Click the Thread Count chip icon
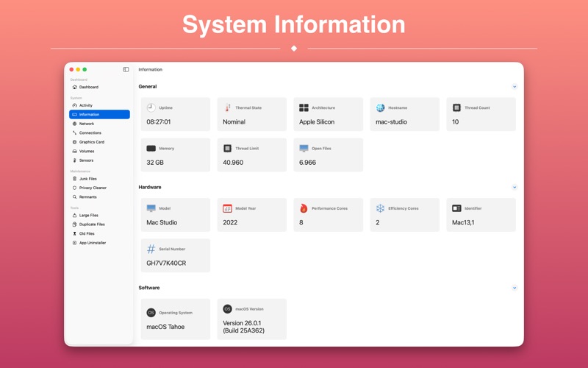Viewport: 588px width, 368px height. click(456, 107)
